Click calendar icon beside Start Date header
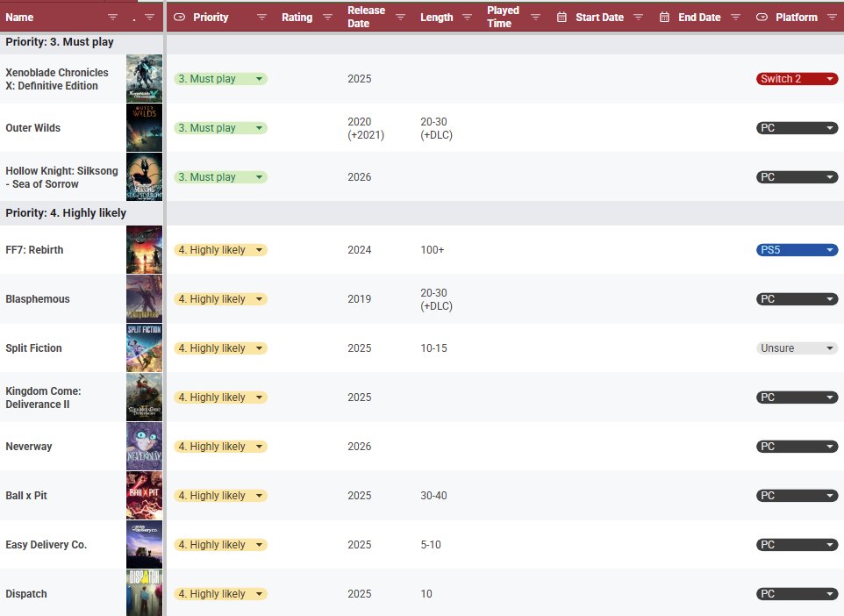The width and height of the screenshot is (844, 616). click(x=561, y=18)
